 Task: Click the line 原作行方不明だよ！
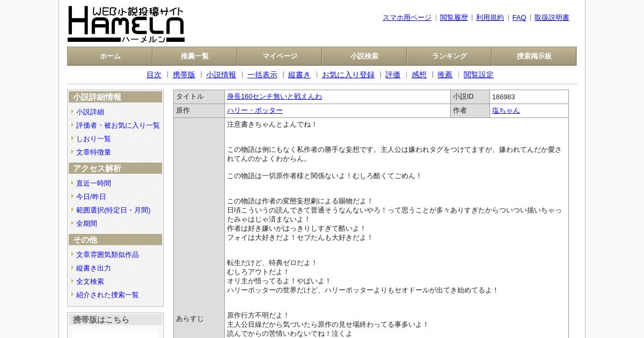(x=258, y=315)
